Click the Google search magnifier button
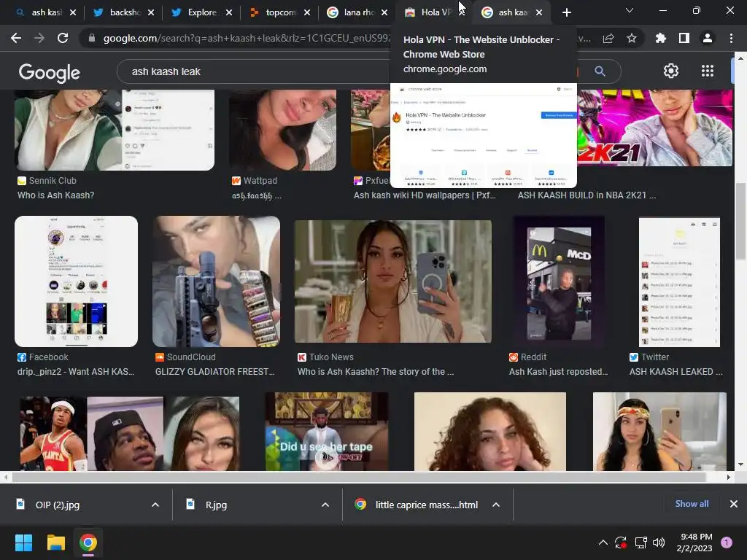747x560 pixels. (x=600, y=71)
